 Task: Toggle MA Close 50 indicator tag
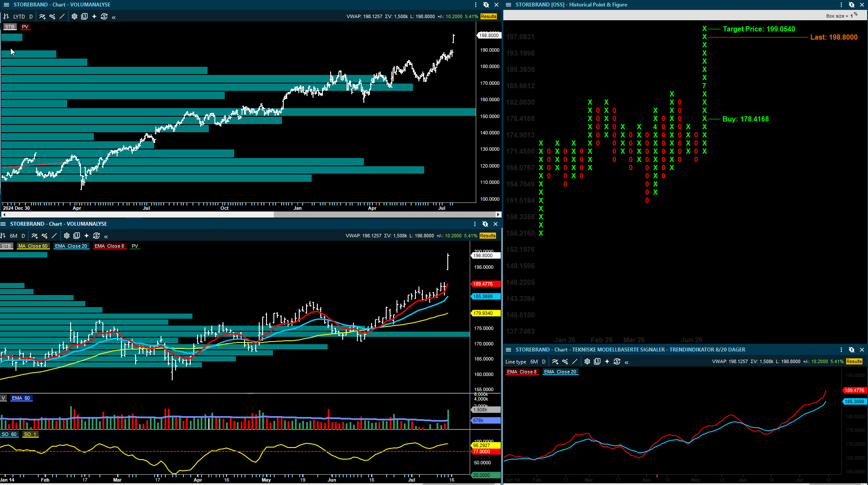(33, 246)
